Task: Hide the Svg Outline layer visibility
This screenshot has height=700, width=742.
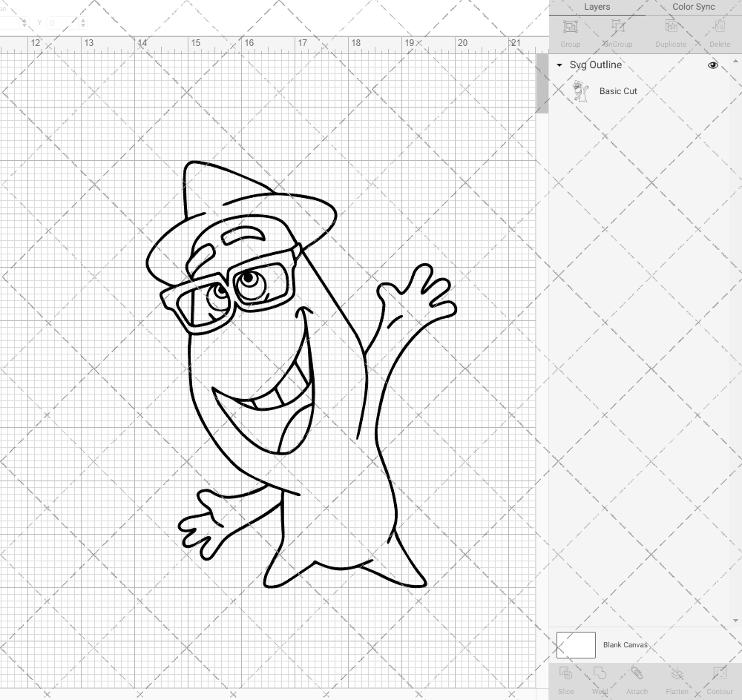Action: (x=712, y=65)
